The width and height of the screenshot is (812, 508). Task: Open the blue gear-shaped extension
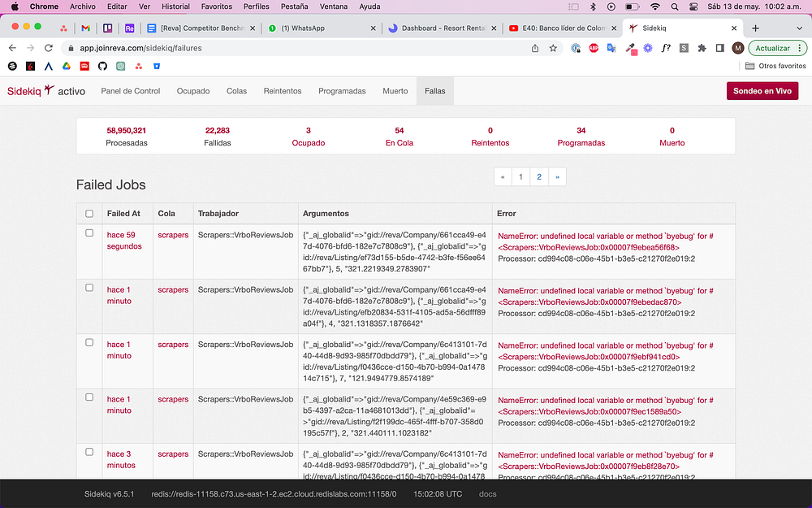pos(648,48)
